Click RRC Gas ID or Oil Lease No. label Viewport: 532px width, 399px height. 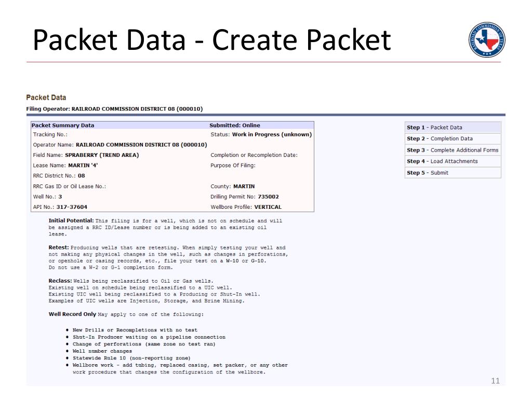click(x=69, y=187)
